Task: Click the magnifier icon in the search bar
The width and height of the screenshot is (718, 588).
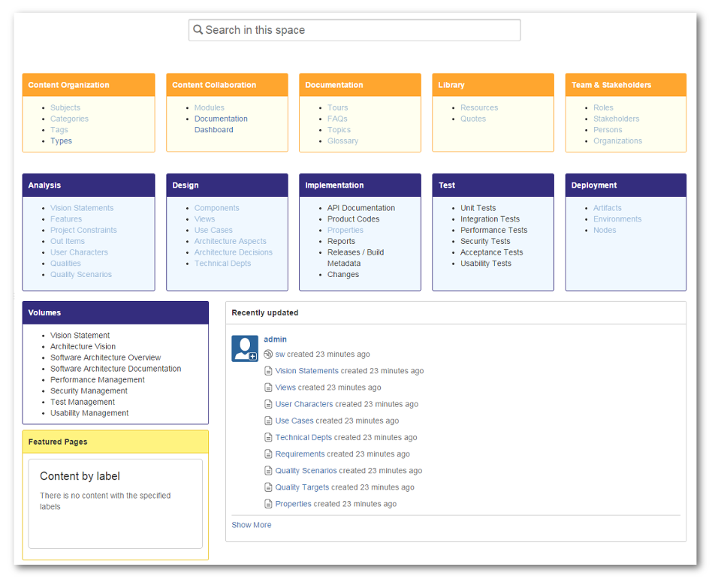Action: [x=198, y=30]
